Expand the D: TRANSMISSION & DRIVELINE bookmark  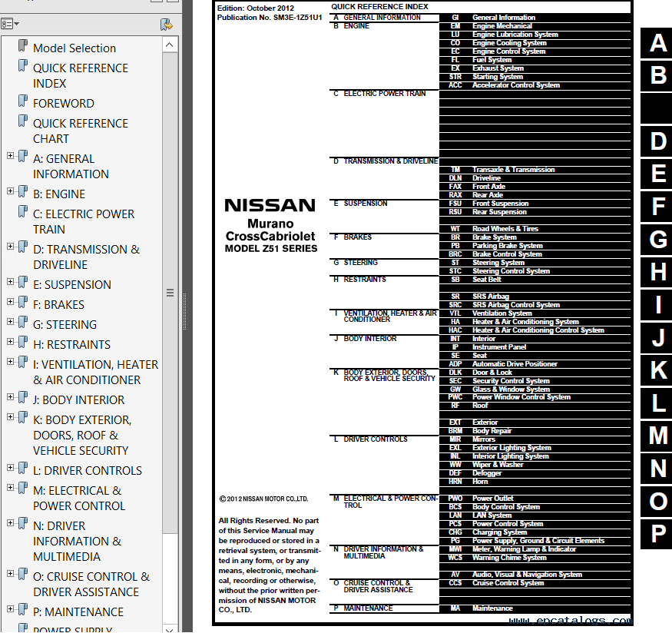click(10, 247)
